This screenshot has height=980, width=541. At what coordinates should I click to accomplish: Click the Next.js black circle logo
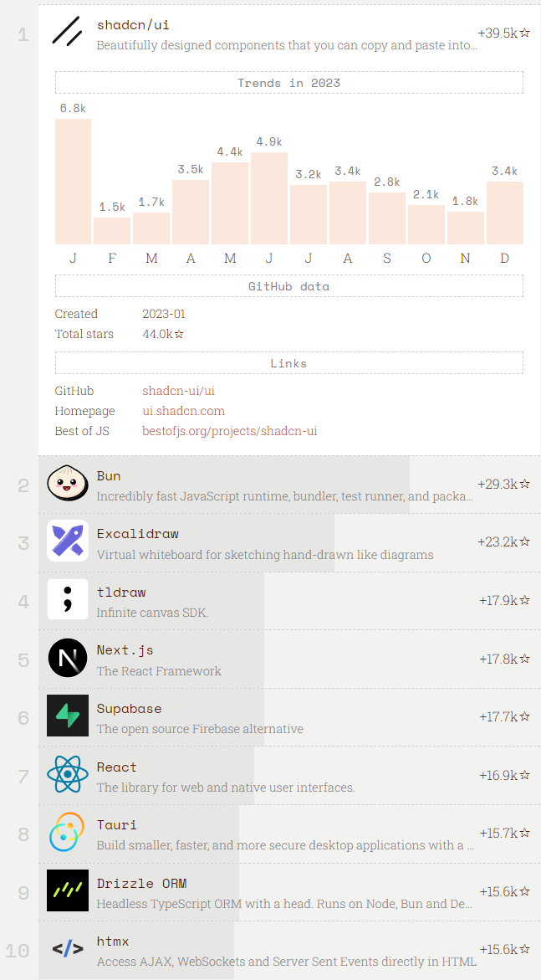(x=68, y=658)
